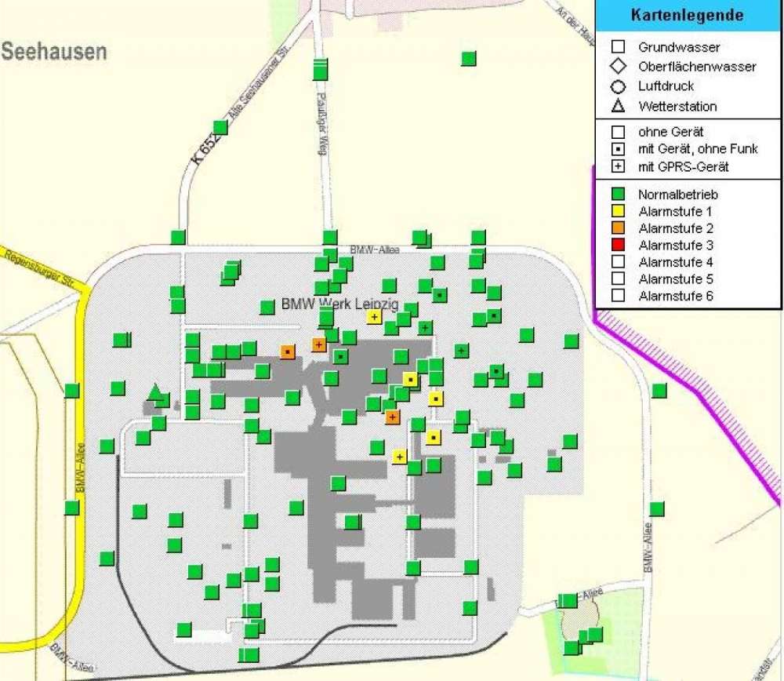Click the white Alarmstufe 5 swatch
This screenshot has height=681, width=784.
tap(618, 279)
